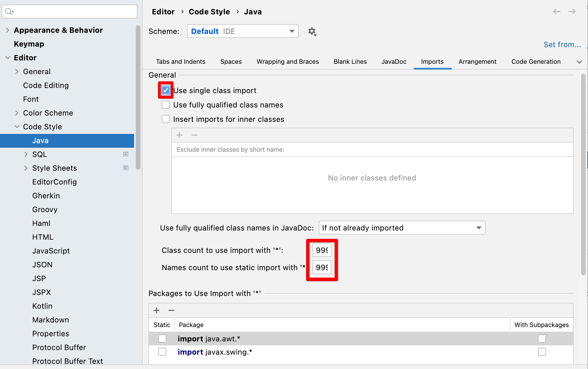Screen dimensions: 588x369
Task: Enable Use fully qualified class names
Action: [166, 105]
